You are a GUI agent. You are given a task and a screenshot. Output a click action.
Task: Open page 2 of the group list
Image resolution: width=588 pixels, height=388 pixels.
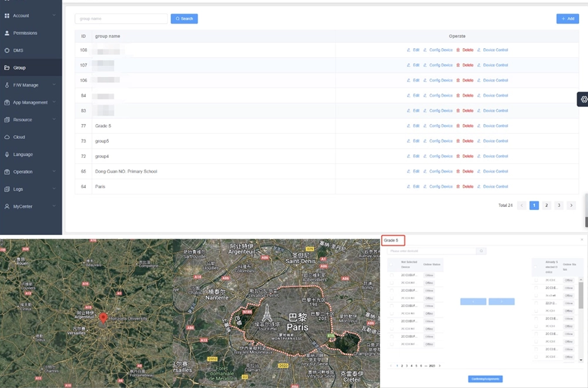546,205
